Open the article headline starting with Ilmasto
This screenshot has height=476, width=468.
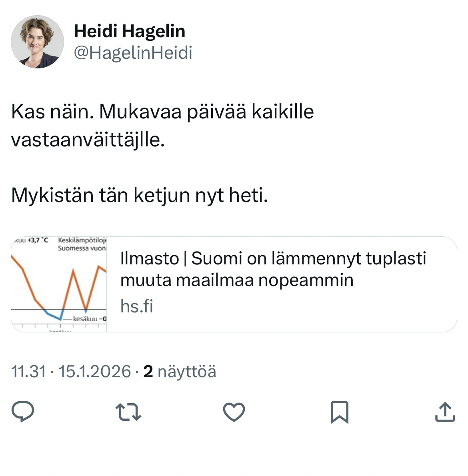click(x=273, y=269)
